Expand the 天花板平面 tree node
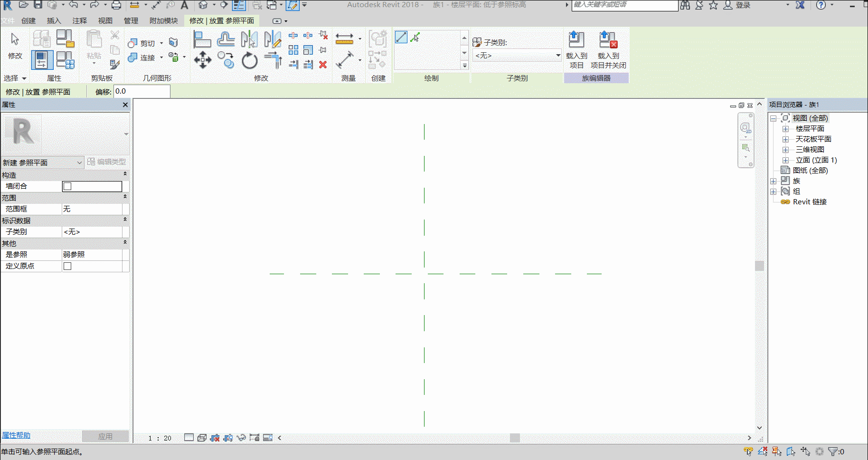The width and height of the screenshot is (868, 460). tap(785, 139)
